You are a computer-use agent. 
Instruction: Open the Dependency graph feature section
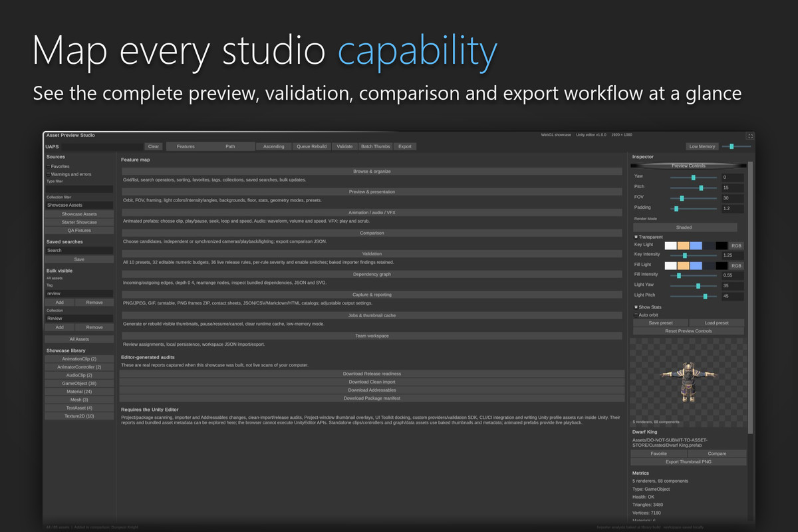pos(372,274)
